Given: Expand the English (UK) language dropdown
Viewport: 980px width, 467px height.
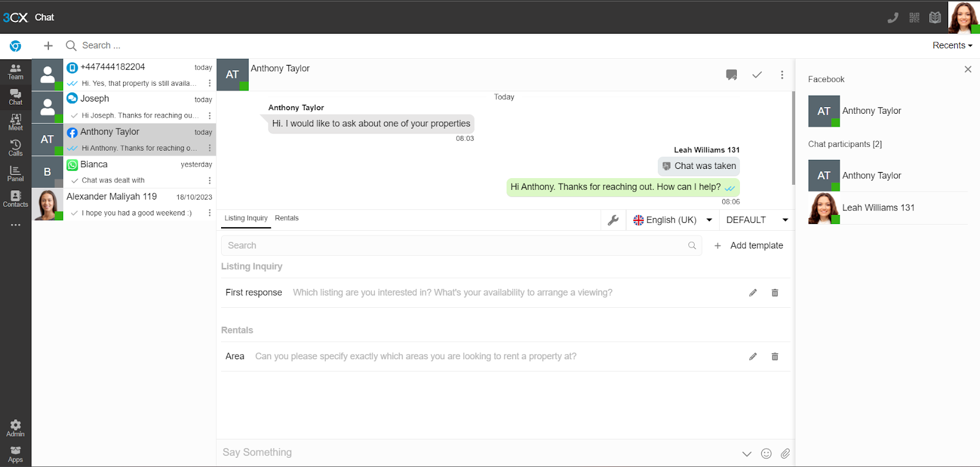Looking at the screenshot, I should (x=673, y=220).
